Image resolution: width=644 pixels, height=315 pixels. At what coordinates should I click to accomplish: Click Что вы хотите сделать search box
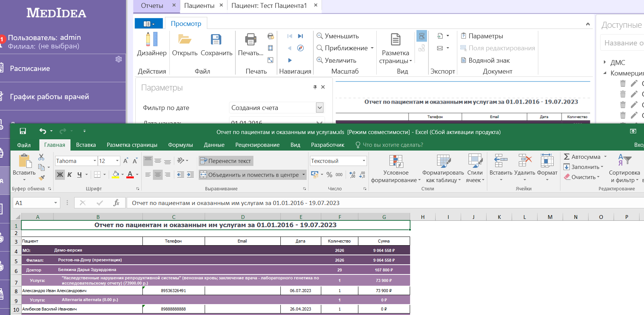coord(393,145)
